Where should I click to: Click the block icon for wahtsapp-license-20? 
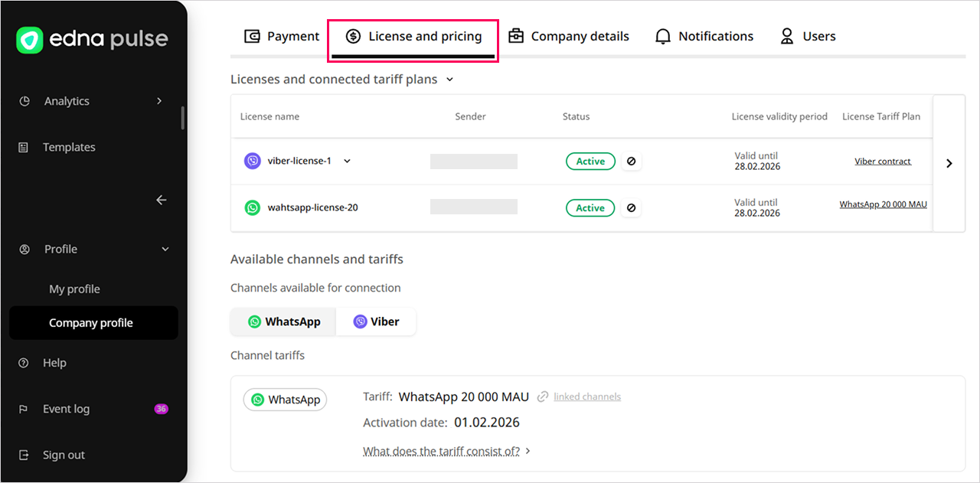(631, 208)
